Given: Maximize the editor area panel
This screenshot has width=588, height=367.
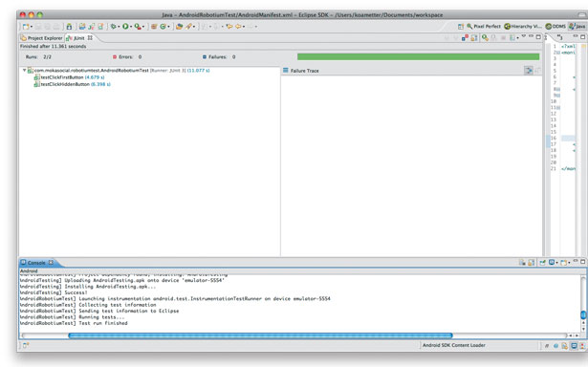Looking at the screenshot, I should pyautogui.click(x=583, y=36).
